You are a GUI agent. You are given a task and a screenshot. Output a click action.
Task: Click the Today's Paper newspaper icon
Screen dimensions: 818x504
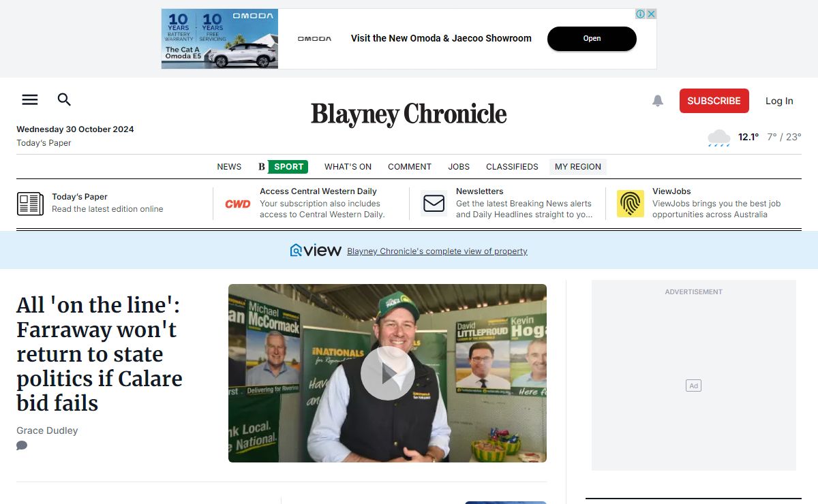30,204
